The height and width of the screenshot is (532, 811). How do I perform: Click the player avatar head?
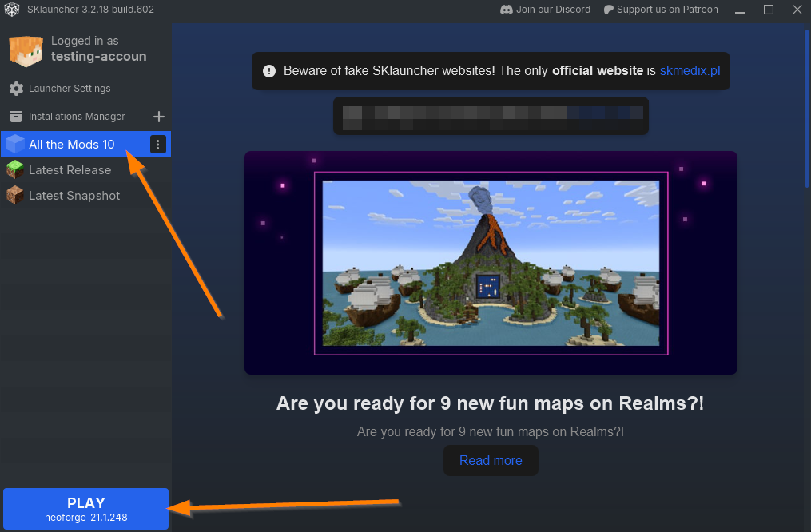tap(26, 51)
